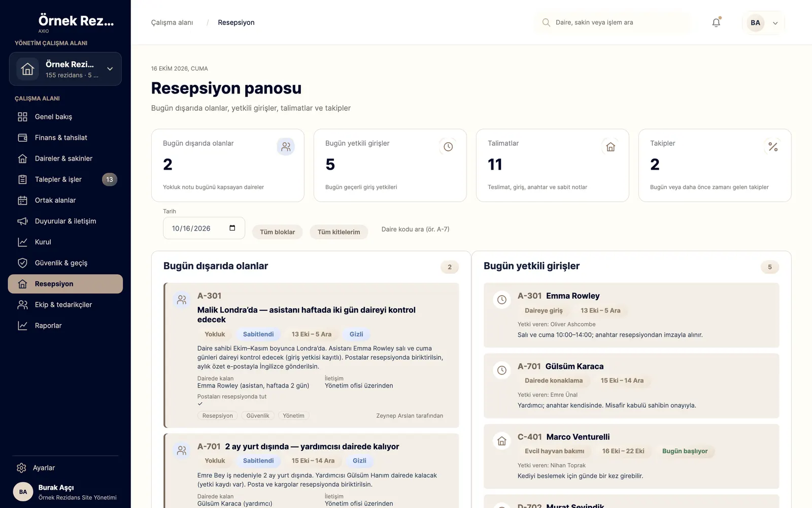Click the people icon on Bugün dışarıda olanlar card
Image resolution: width=812 pixels, height=508 pixels.
tap(286, 147)
